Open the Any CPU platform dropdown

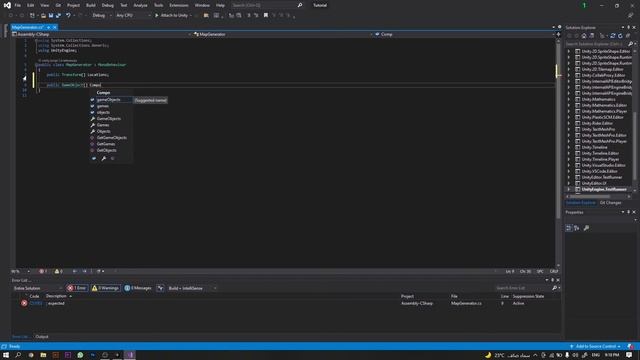(x=133, y=16)
